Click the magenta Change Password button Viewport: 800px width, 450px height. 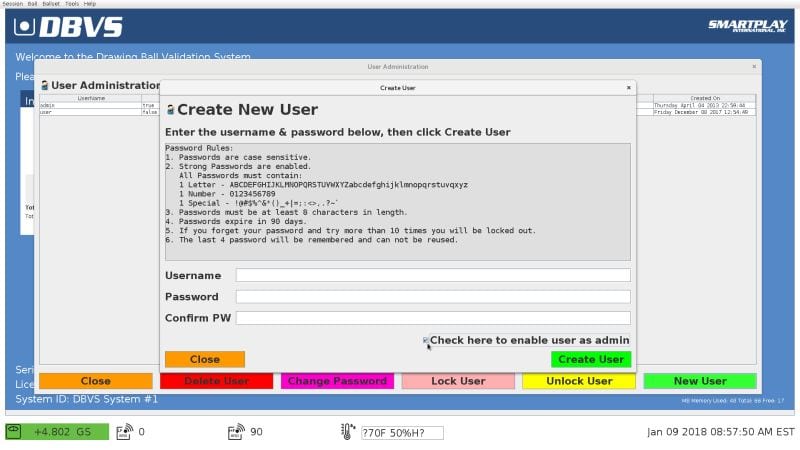337,381
